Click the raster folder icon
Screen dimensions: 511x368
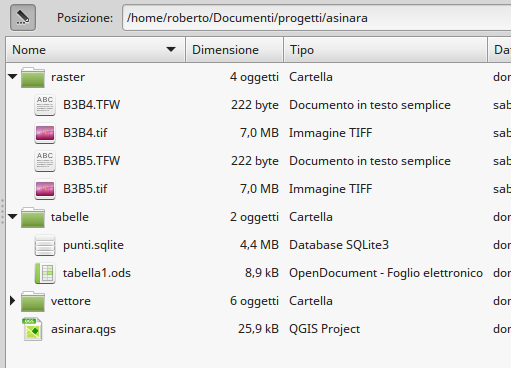pyautogui.click(x=33, y=77)
